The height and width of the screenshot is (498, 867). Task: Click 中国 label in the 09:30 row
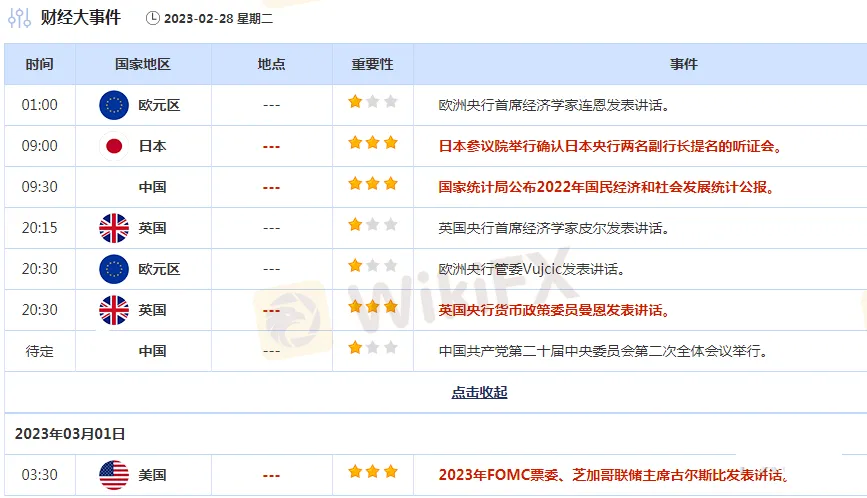coord(153,187)
